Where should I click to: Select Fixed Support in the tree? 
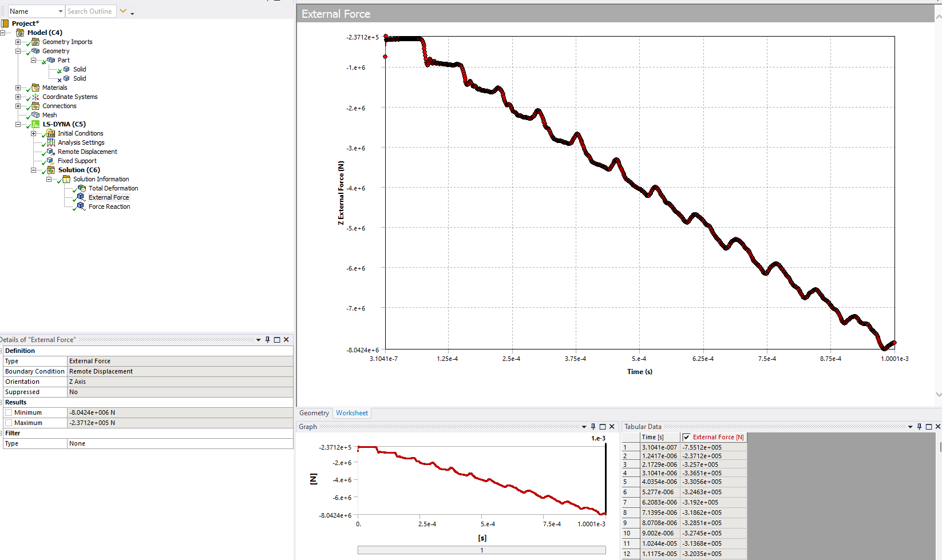click(x=77, y=161)
